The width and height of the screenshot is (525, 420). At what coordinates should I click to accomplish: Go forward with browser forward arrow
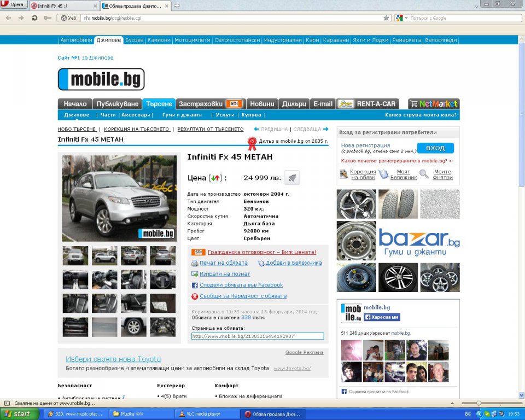pos(21,17)
